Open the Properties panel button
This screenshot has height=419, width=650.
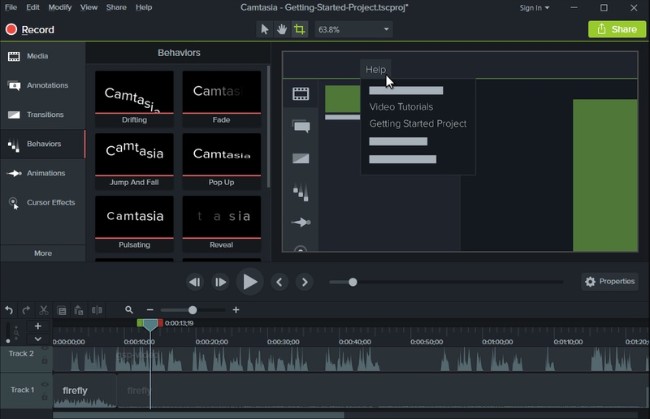(x=610, y=281)
